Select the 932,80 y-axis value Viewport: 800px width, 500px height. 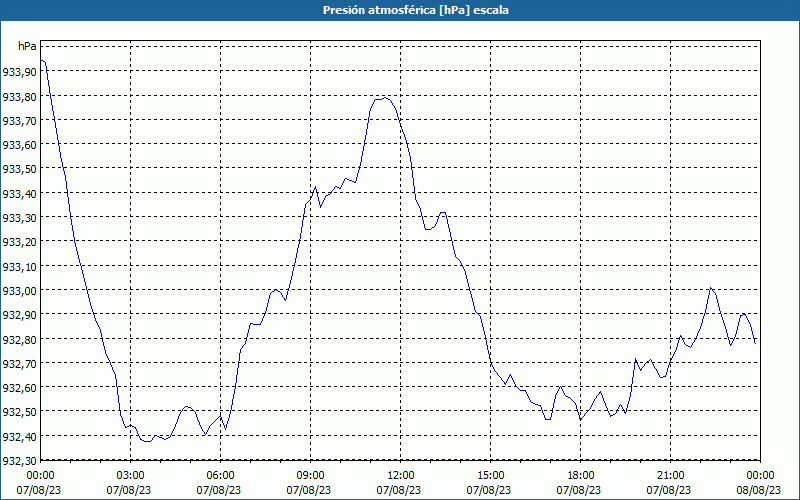click(20, 339)
